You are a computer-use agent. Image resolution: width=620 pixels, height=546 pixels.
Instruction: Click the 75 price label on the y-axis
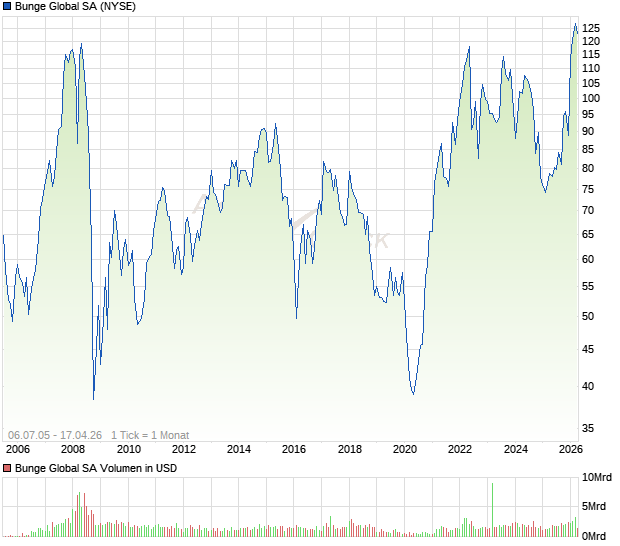click(588, 189)
